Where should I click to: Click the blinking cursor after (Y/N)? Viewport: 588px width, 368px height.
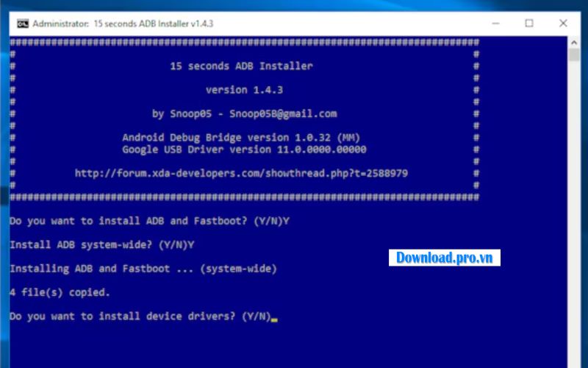click(274, 320)
